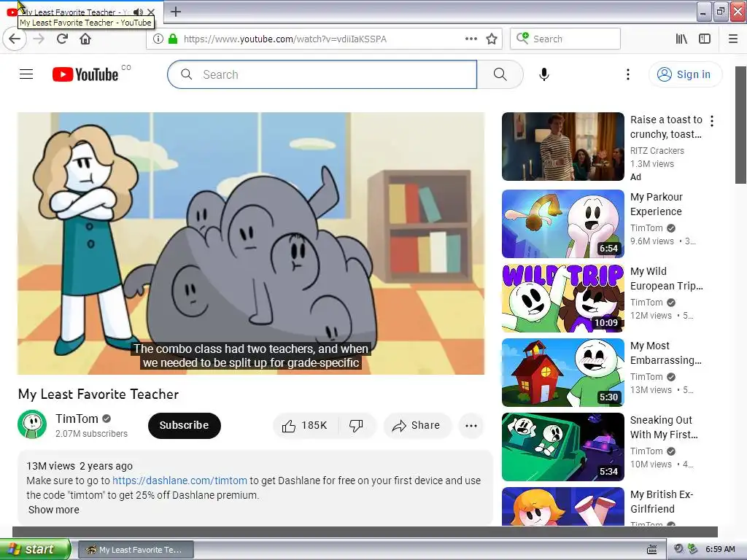Open My British Ex-Girlfriend video title
Screen dimensions: 747x560
pyautogui.click(x=661, y=502)
